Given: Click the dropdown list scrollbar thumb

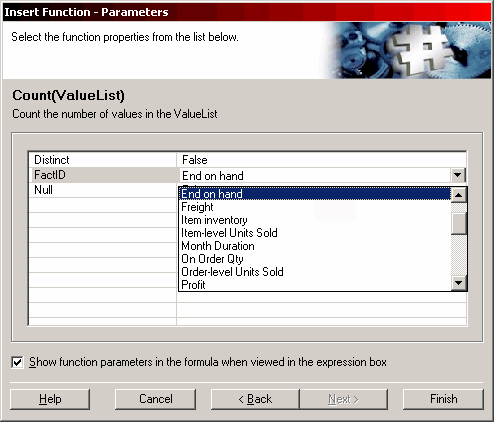Looking at the screenshot, I should coord(459,223).
